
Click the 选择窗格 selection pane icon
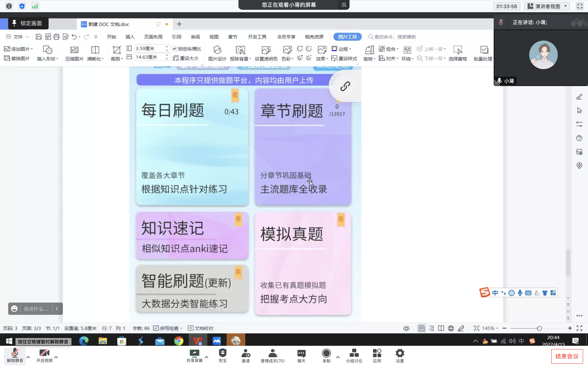click(x=458, y=50)
